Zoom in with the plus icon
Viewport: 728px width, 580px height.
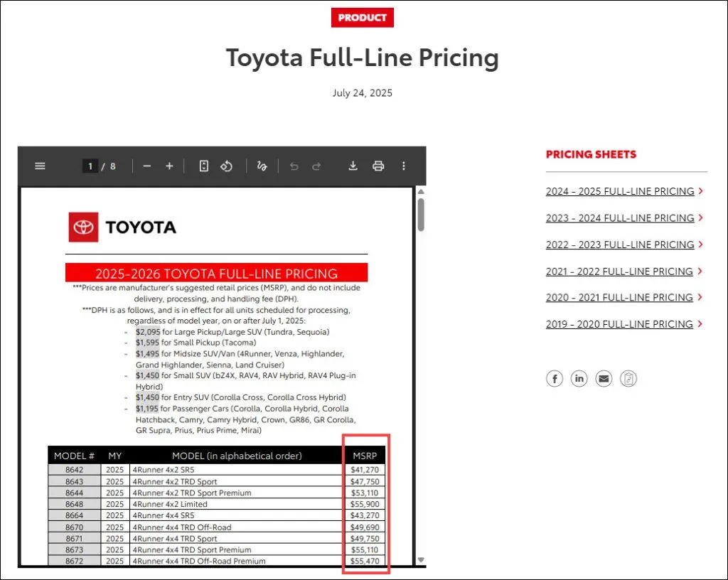[x=169, y=166]
